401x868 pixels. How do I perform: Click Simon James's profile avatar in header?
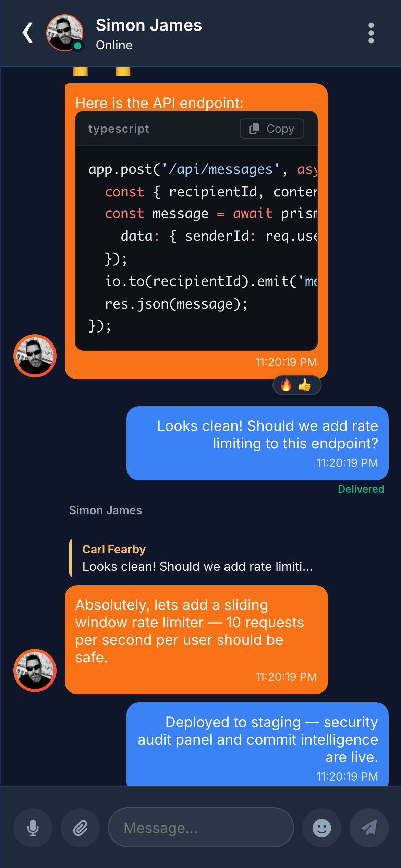pos(64,32)
